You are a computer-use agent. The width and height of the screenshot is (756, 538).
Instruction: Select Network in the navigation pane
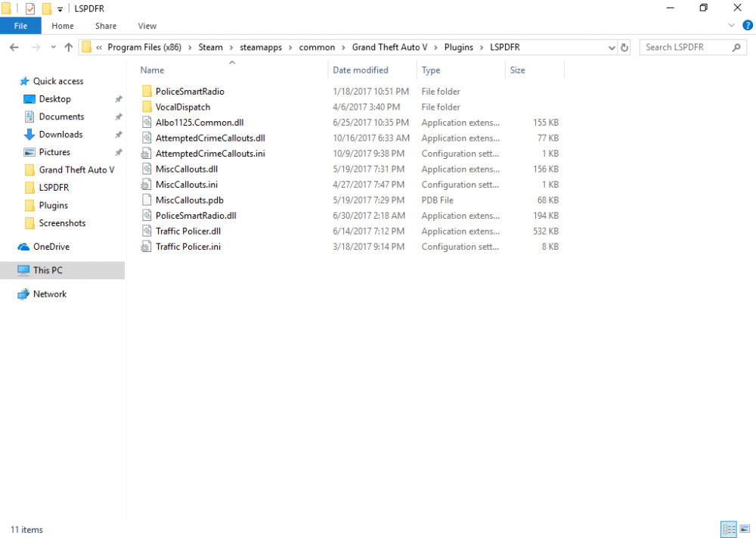(x=50, y=294)
